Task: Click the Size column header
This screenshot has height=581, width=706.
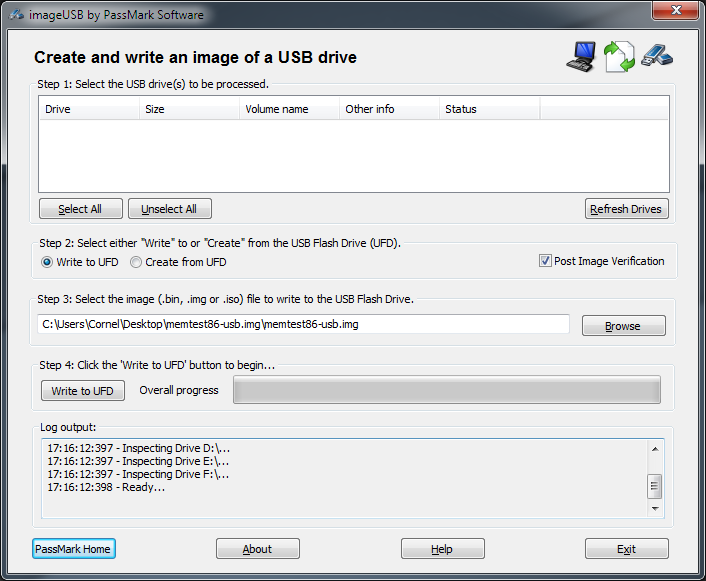Action: pos(189,109)
